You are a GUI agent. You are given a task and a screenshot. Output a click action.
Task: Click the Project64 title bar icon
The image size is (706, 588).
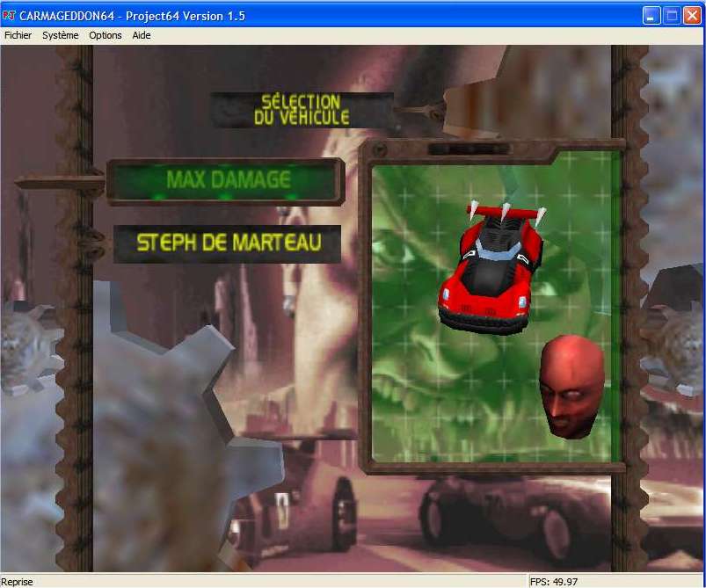coord(9,16)
